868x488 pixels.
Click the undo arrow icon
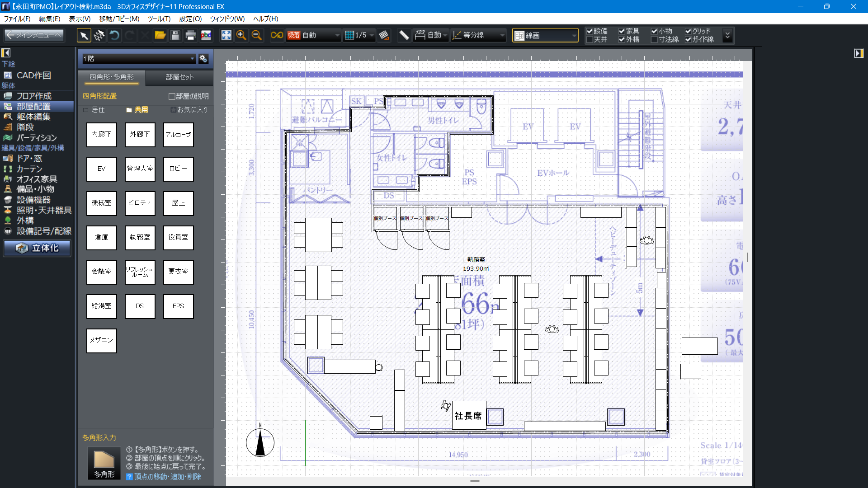click(x=114, y=35)
